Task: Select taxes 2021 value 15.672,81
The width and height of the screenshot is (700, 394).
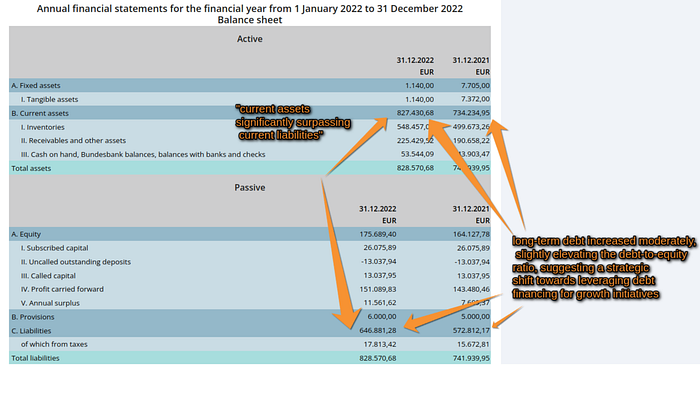Action: [473, 344]
